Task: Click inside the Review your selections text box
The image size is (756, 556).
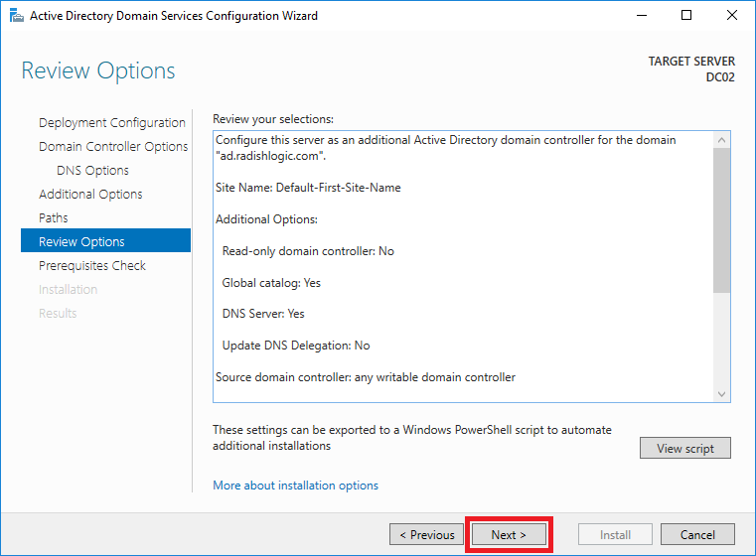Action: tap(463, 266)
